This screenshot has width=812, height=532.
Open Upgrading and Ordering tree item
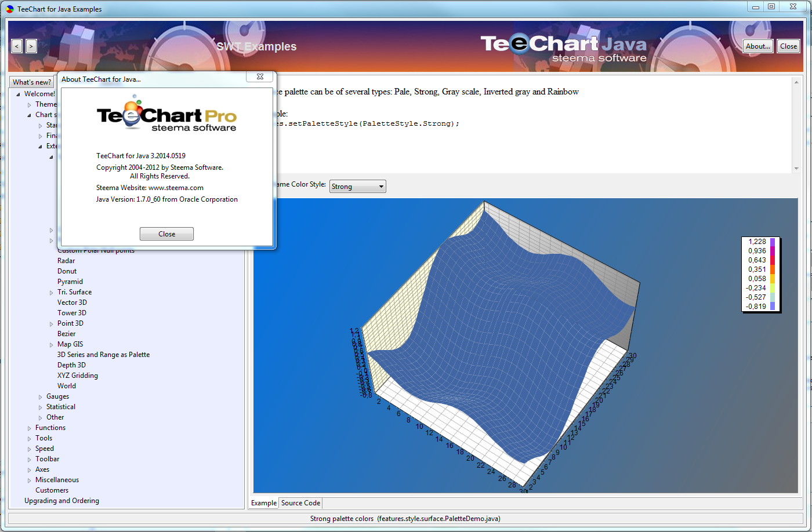coord(61,501)
